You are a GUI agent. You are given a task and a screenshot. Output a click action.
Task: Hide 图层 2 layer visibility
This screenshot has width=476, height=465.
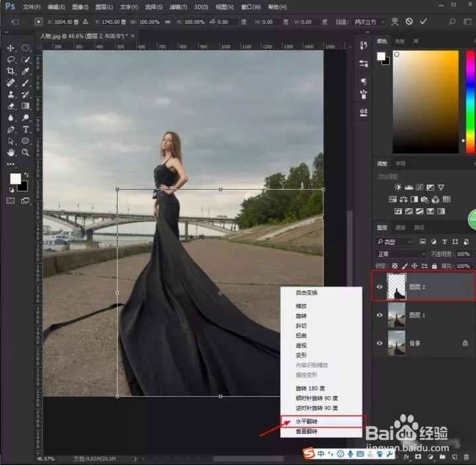point(379,287)
